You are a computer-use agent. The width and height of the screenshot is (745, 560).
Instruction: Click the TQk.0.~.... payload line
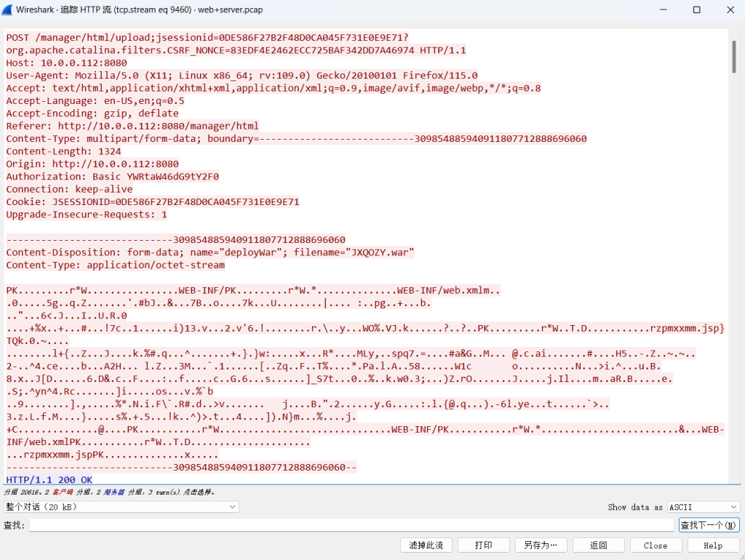[38, 340]
